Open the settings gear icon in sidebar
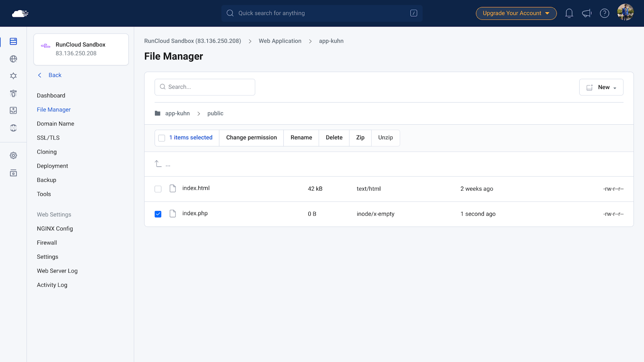 click(x=13, y=155)
